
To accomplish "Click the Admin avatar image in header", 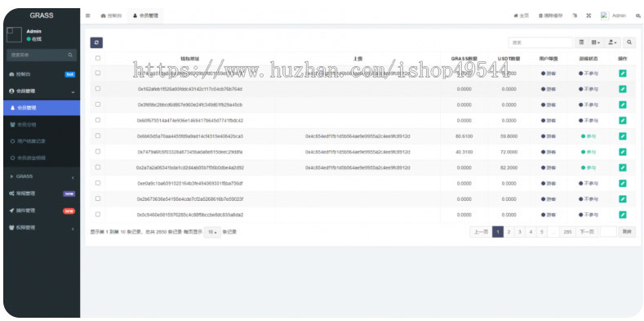I will (605, 16).
